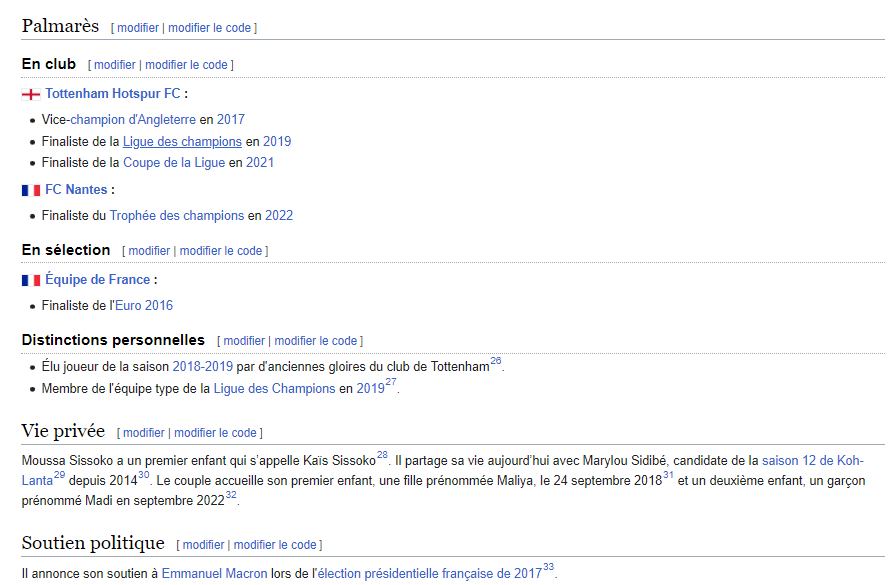Screen dimensions: 896x585
Task: Click England flag icon beside Tottenham Hotspur
Action: (31, 94)
